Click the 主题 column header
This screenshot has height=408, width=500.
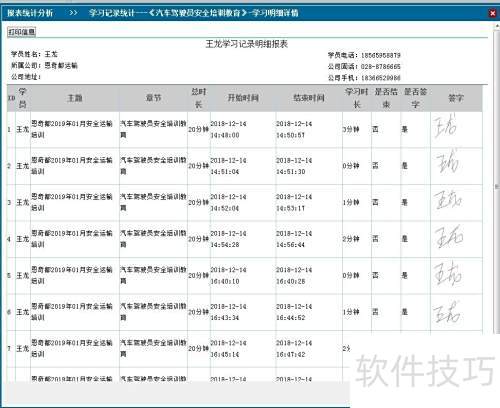(75, 98)
